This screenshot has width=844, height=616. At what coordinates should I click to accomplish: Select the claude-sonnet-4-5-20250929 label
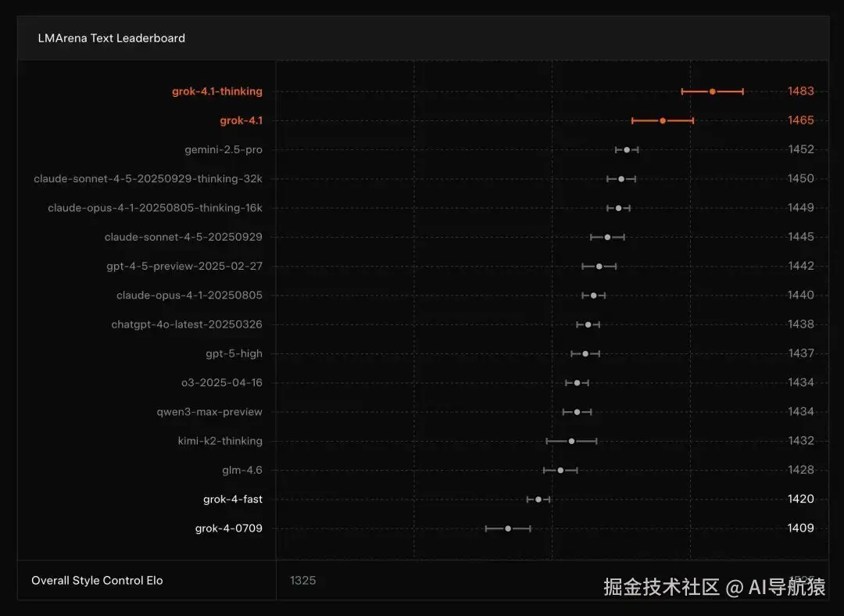point(184,237)
